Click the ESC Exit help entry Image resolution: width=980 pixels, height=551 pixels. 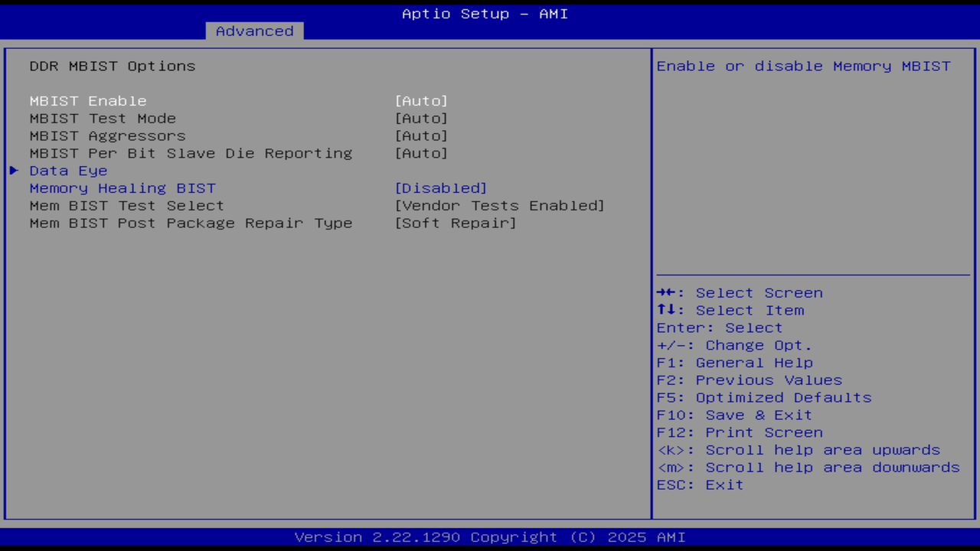pyautogui.click(x=700, y=484)
